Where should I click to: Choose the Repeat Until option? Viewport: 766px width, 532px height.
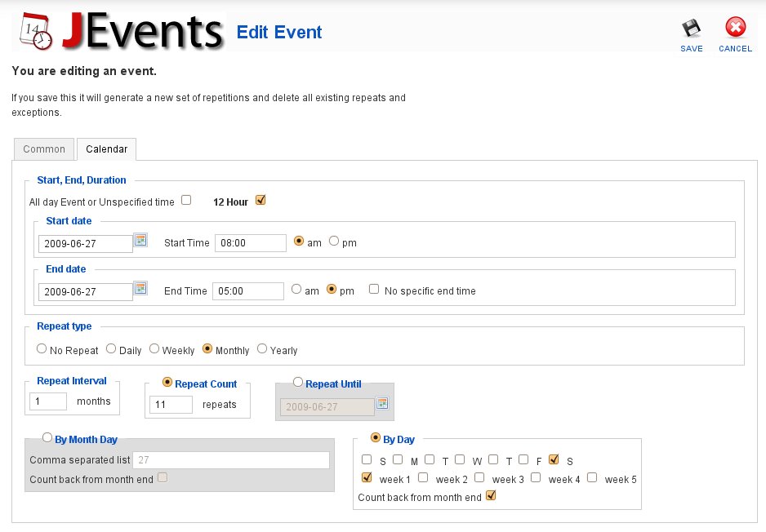tap(298, 382)
